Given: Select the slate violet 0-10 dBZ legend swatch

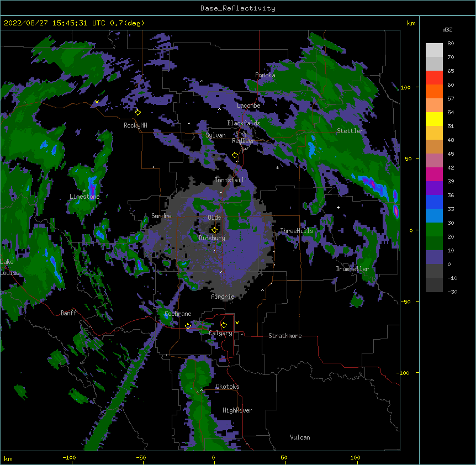Looking at the screenshot, I should 434,257.
